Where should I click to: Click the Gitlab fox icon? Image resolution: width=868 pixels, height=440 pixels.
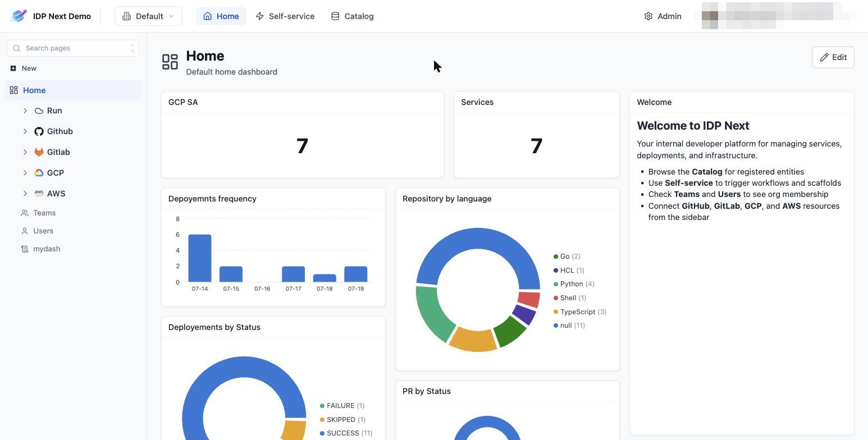coord(39,152)
